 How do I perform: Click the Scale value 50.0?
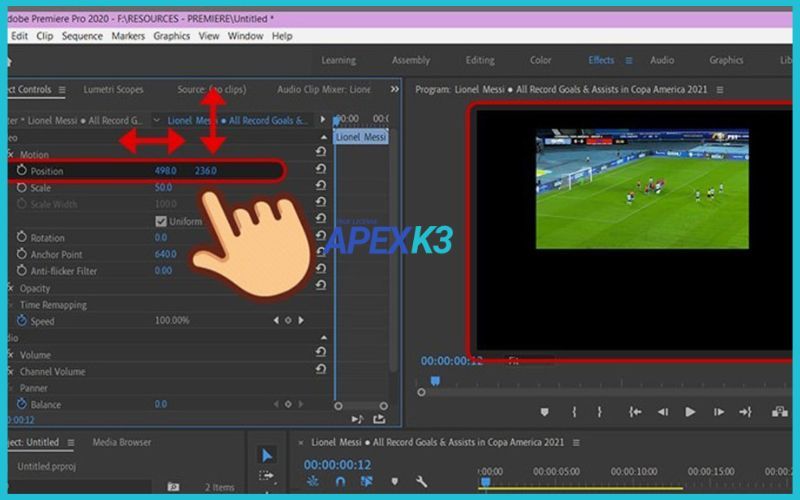163,187
